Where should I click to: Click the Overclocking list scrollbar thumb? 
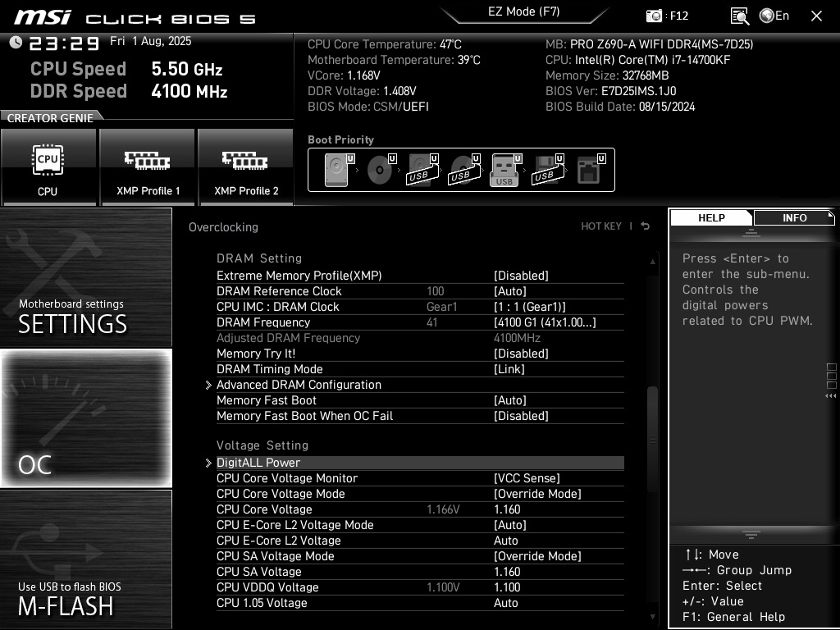[x=652, y=438]
